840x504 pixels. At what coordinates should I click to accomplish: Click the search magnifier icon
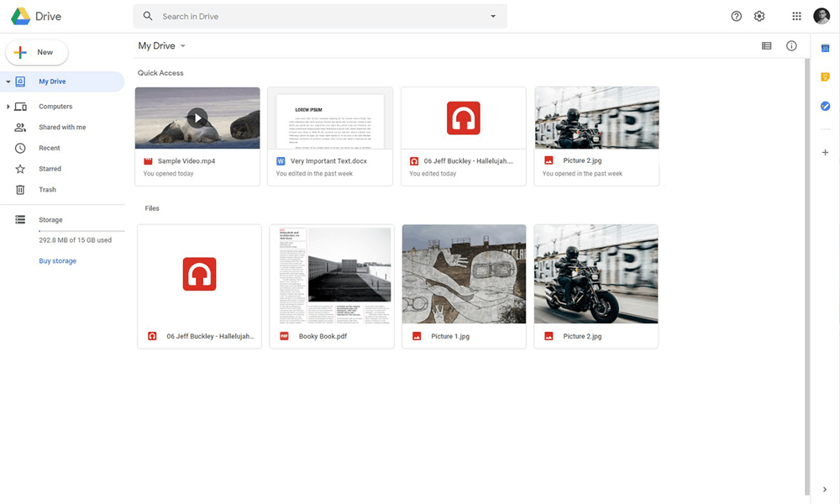click(148, 16)
